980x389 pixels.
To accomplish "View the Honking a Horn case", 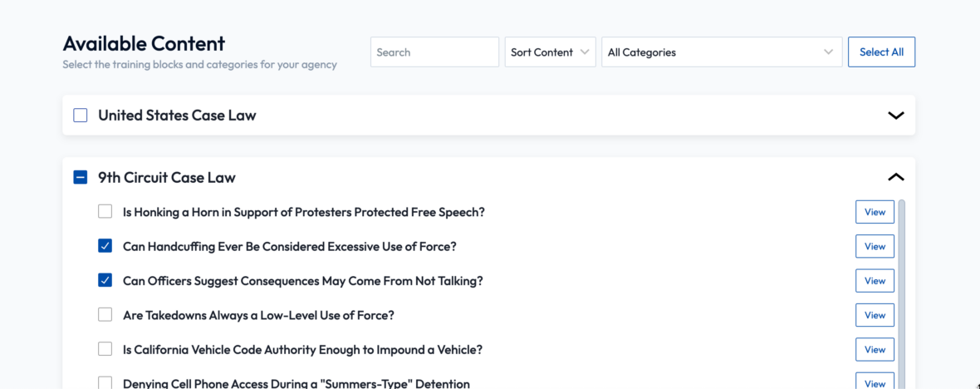I will pos(875,212).
